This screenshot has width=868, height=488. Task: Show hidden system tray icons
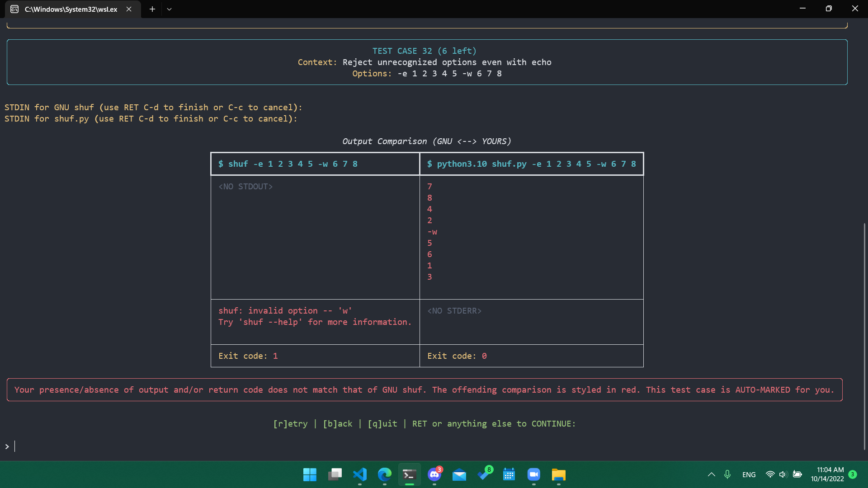point(711,474)
